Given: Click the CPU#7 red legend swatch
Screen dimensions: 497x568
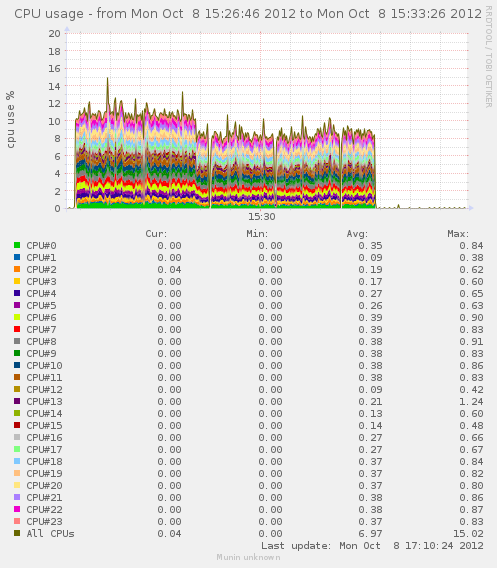Looking at the screenshot, I should click(17, 329).
